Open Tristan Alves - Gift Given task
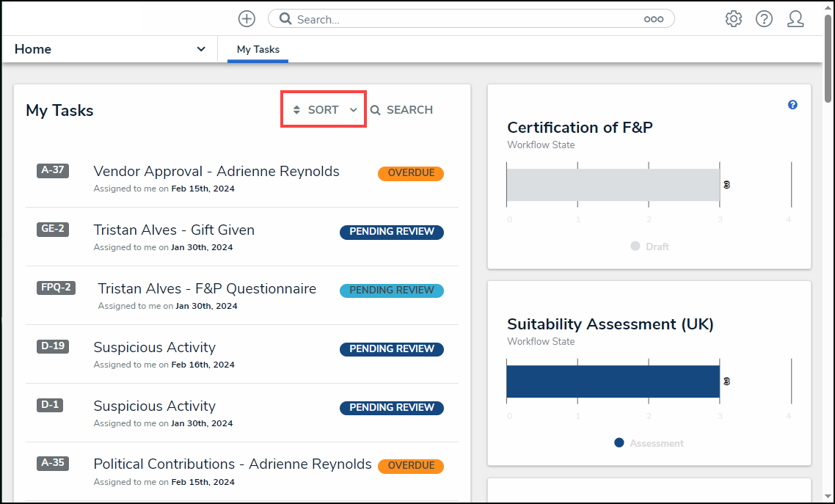835x504 pixels. point(174,230)
